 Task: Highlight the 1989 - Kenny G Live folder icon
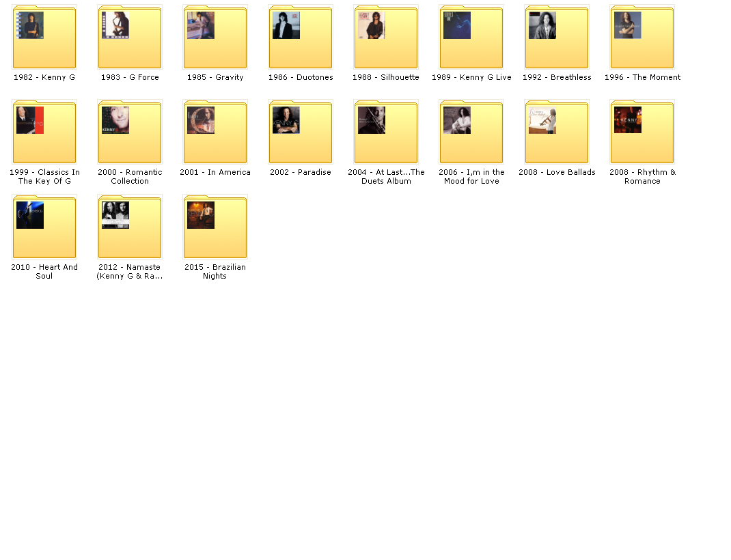tap(471, 37)
